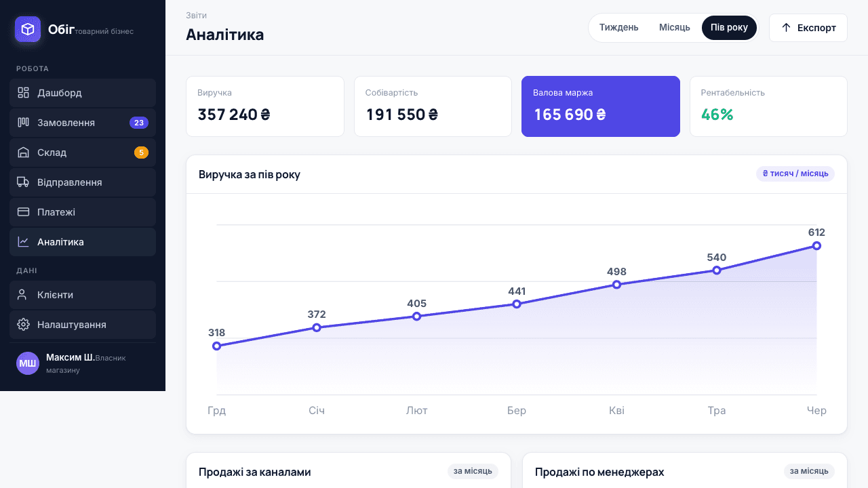868x488 pixels.
Task: Click the Клієнти person icon
Action: [x=23, y=295]
